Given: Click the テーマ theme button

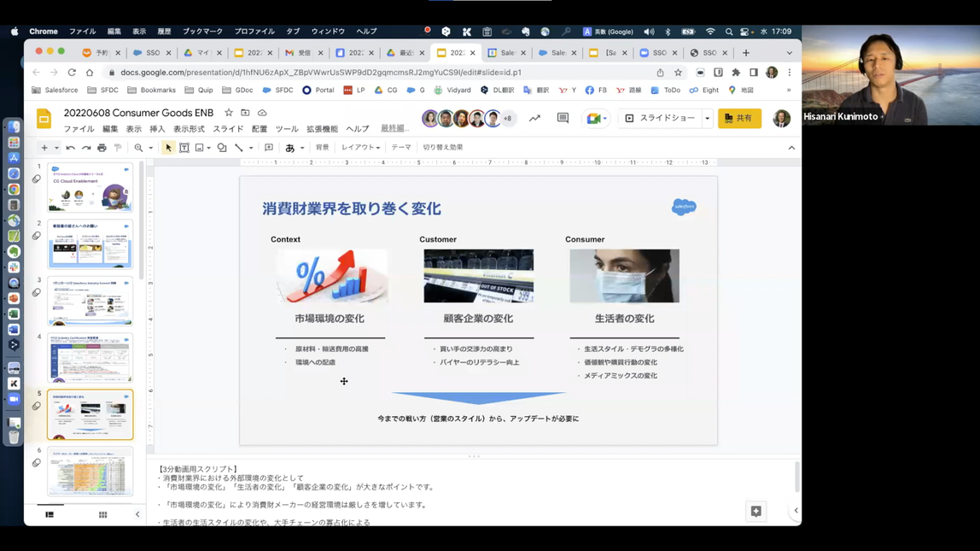Looking at the screenshot, I should click(x=401, y=148).
